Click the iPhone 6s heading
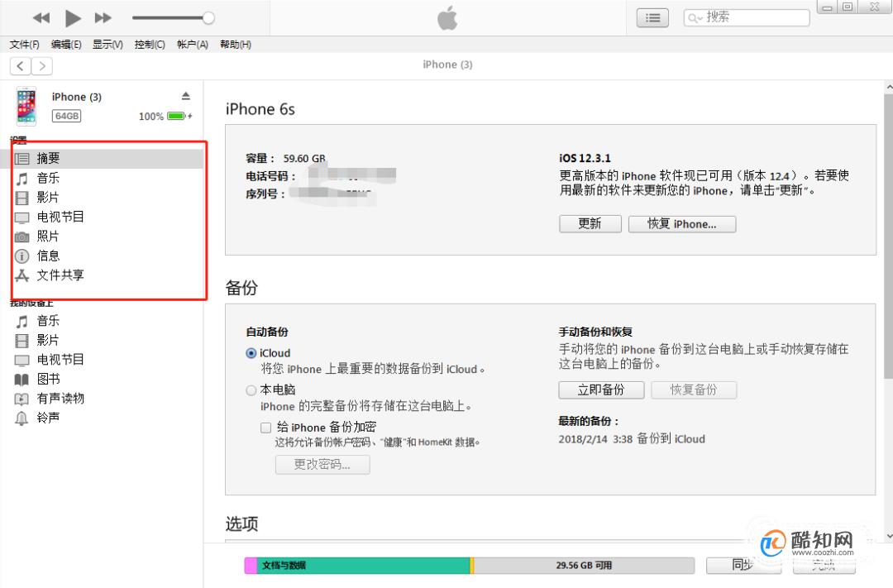893x588 pixels. tap(260, 109)
